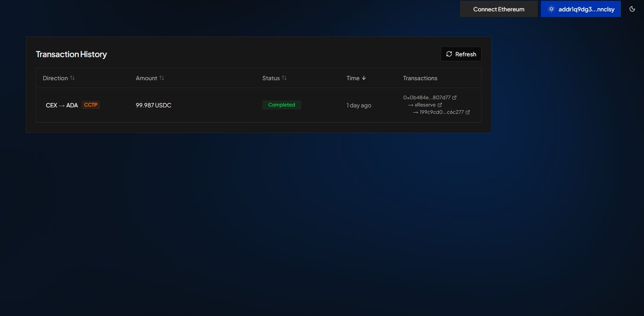Click the CCTP badge
This screenshot has width=644, height=316.
[91, 105]
